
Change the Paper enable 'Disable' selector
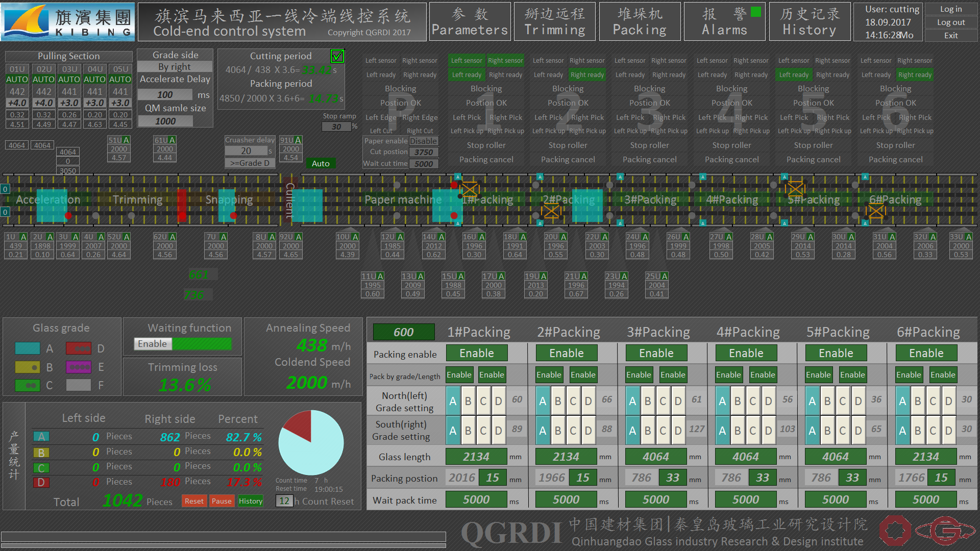click(x=423, y=141)
